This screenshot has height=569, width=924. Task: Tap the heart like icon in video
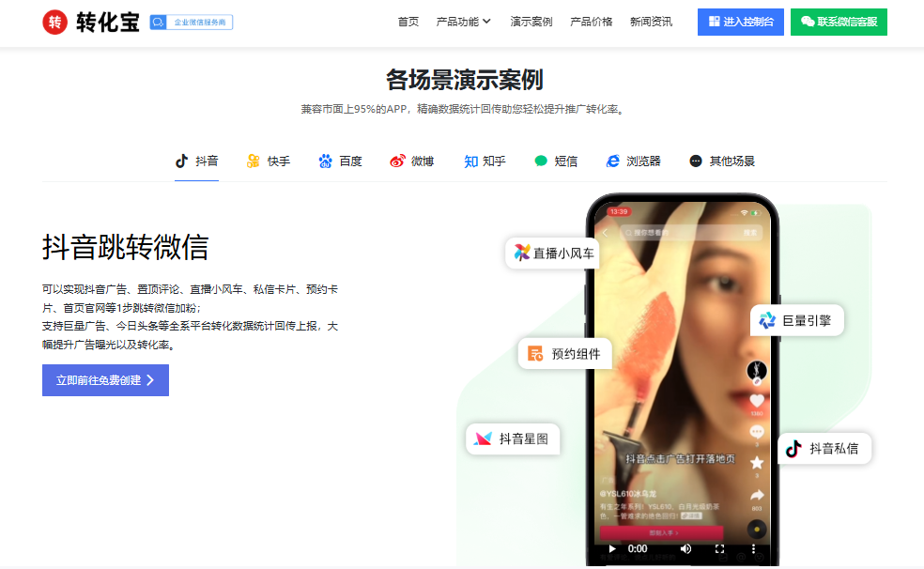pyautogui.click(x=757, y=401)
